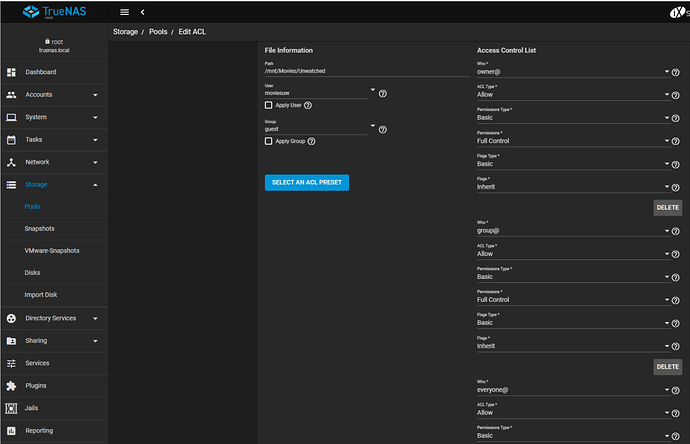The width and height of the screenshot is (690, 444).
Task: Open the help icon next to Apply User
Action: (x=308, y=105)
